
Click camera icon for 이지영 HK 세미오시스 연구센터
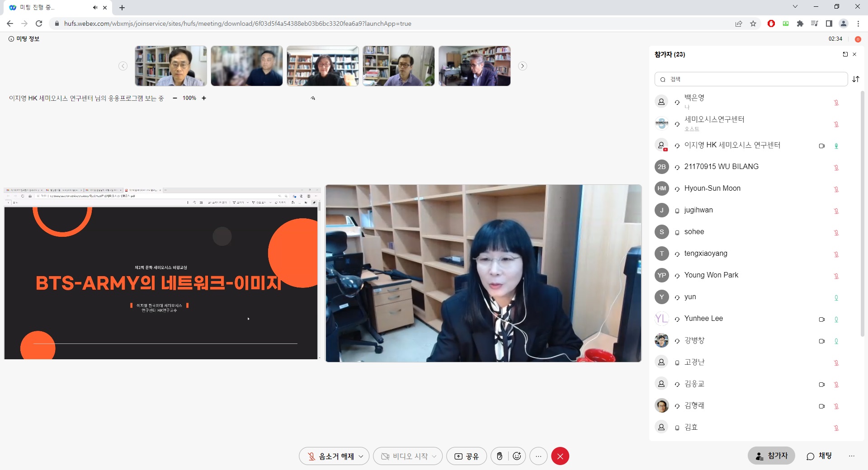pos(822,146)
